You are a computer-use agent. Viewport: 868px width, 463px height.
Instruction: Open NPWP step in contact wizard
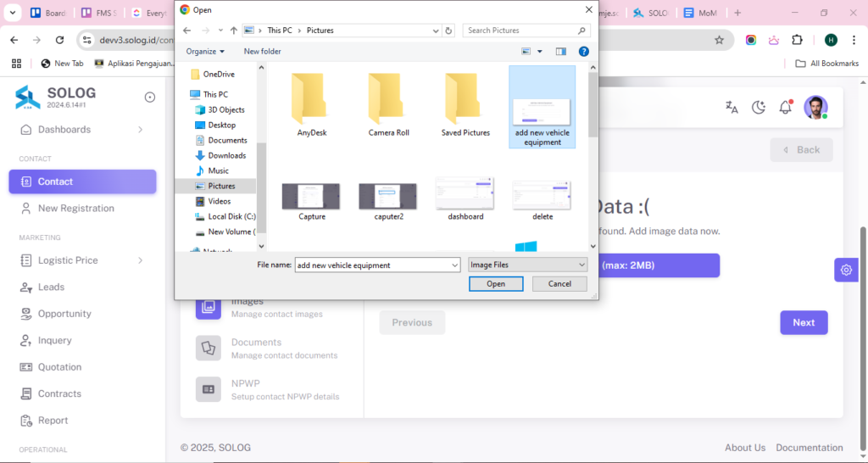[x=267, y=389]
